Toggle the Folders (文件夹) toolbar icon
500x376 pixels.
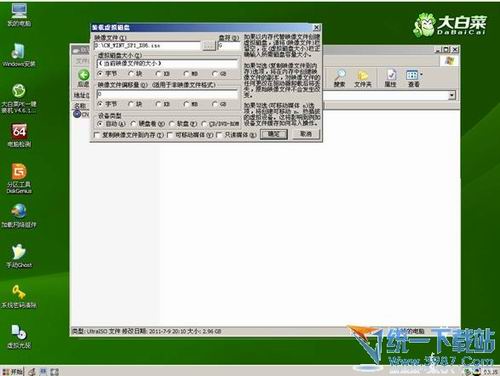(x=363, y=78)
